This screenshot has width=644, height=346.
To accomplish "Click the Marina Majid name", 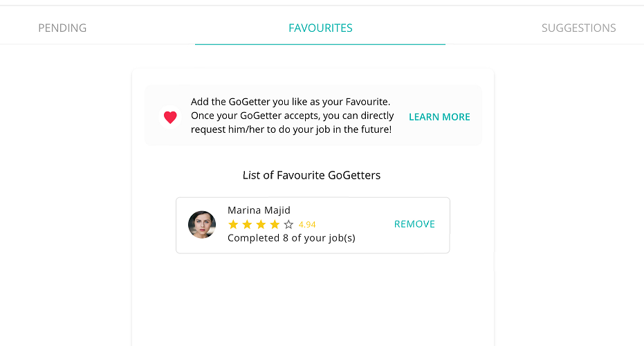I will coord(259,210).
